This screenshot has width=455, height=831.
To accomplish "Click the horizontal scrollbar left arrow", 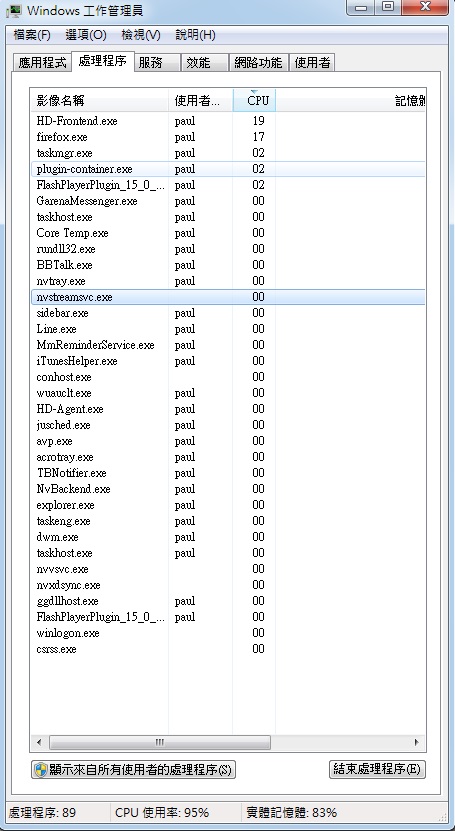I will pos(39,742).
